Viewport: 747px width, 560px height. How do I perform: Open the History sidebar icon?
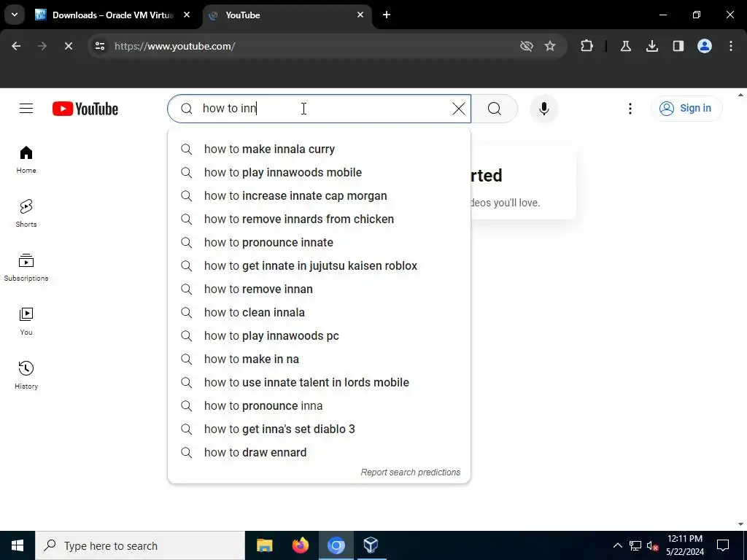pyautogui.click(x=26, y=376)
